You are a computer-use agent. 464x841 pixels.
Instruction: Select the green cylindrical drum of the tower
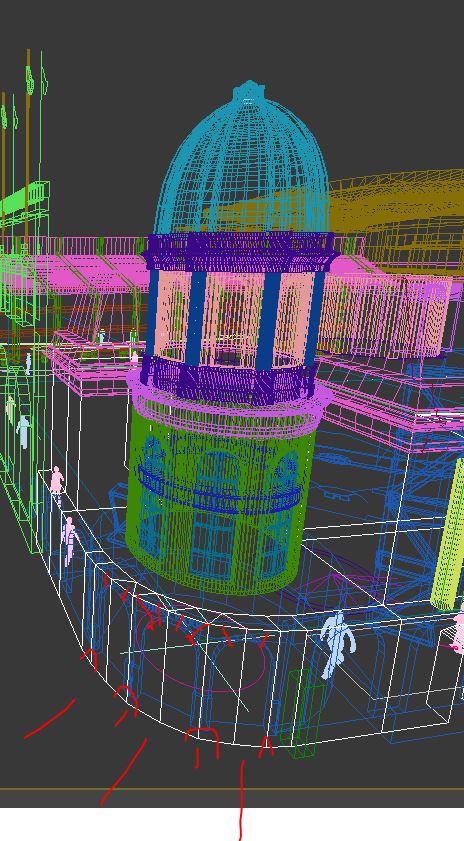tap(220, 501)
